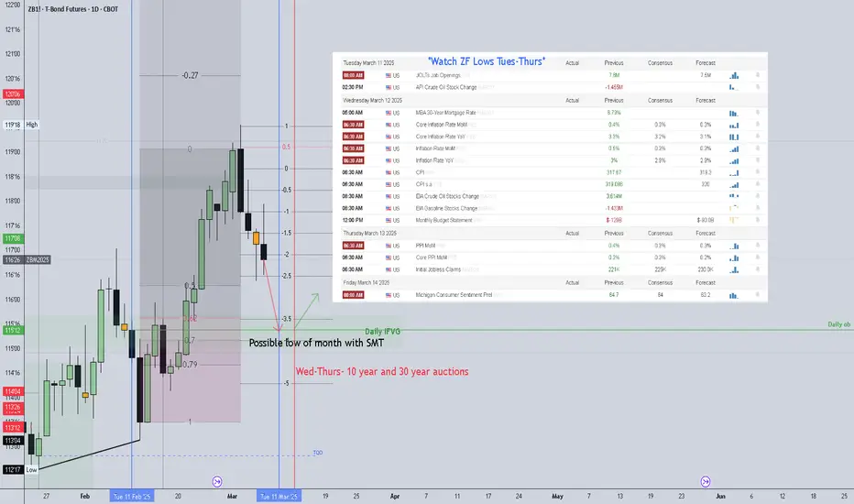Click the alert bell for Inflation Rate YoY
Viewport: 854px width, 504px height.
pyautogui.click(x=758, y=160)
